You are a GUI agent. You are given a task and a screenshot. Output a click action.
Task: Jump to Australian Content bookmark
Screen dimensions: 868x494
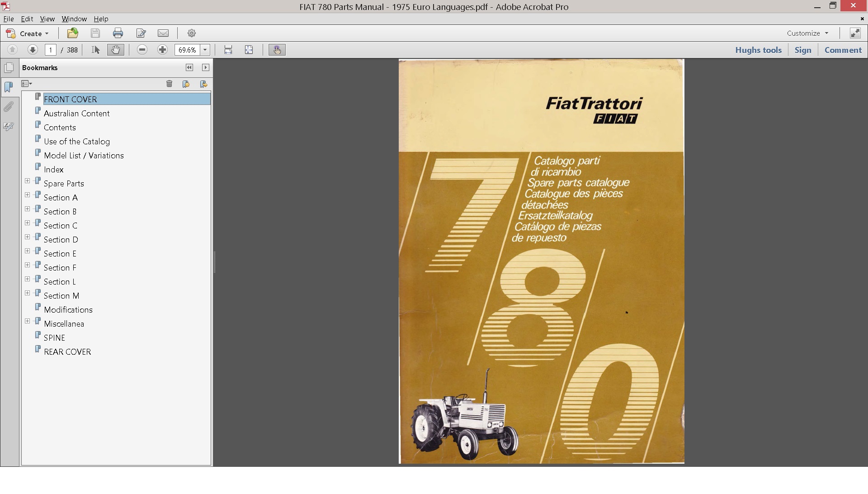[x=76, y=114]
